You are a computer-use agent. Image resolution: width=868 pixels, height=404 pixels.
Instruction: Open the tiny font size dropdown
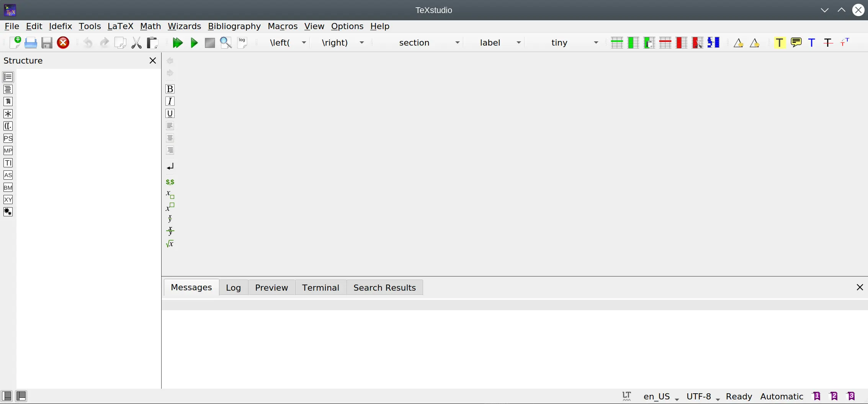[596, 43]
